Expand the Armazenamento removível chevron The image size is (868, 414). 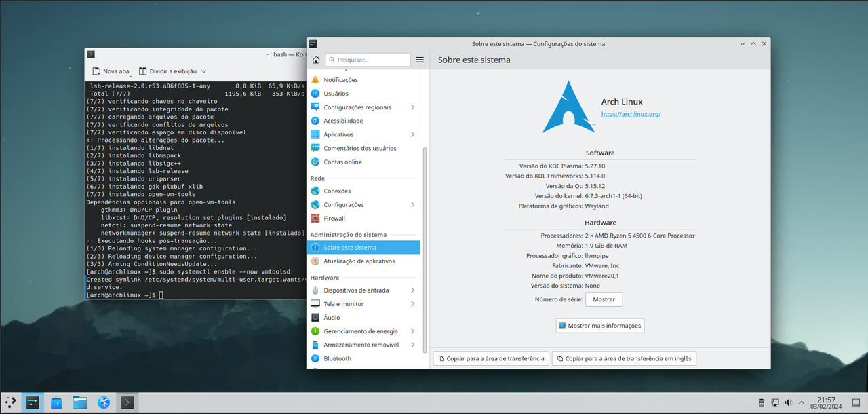pyautogui.click(x=412, y=345)
